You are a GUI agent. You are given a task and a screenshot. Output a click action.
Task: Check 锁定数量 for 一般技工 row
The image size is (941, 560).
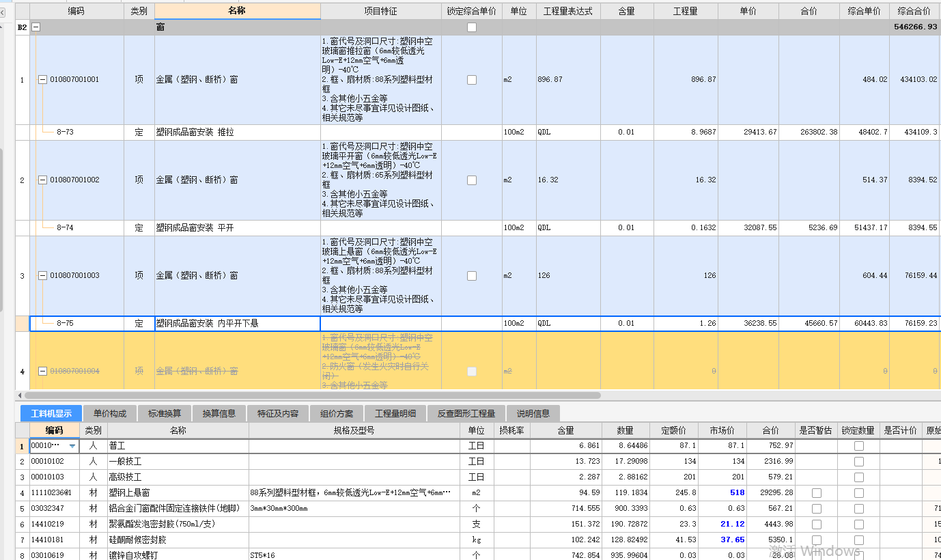pos(859,462)
